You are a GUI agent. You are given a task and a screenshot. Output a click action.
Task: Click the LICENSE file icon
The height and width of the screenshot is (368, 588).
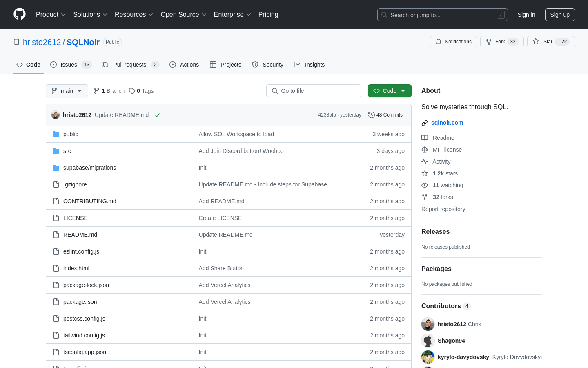tap(56, 218)
